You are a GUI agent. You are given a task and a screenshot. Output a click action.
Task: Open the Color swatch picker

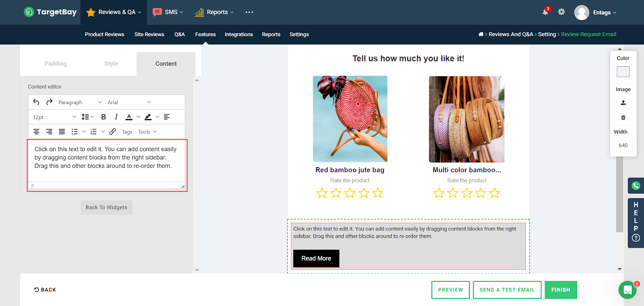[623, 72]
